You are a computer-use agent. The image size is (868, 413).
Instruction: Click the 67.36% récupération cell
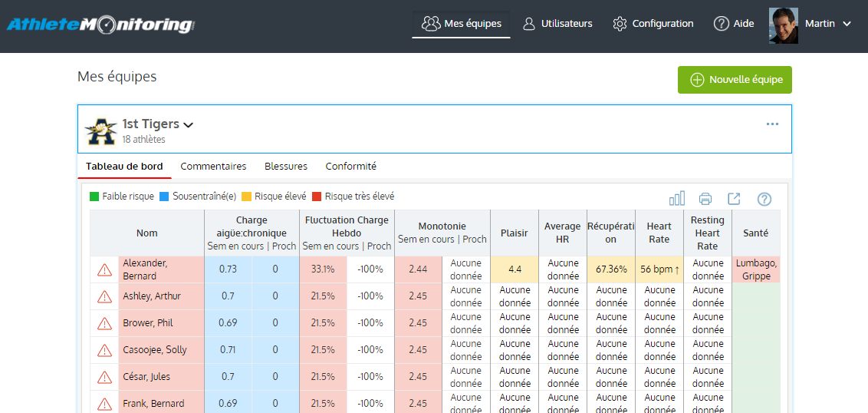pos(610,269)
